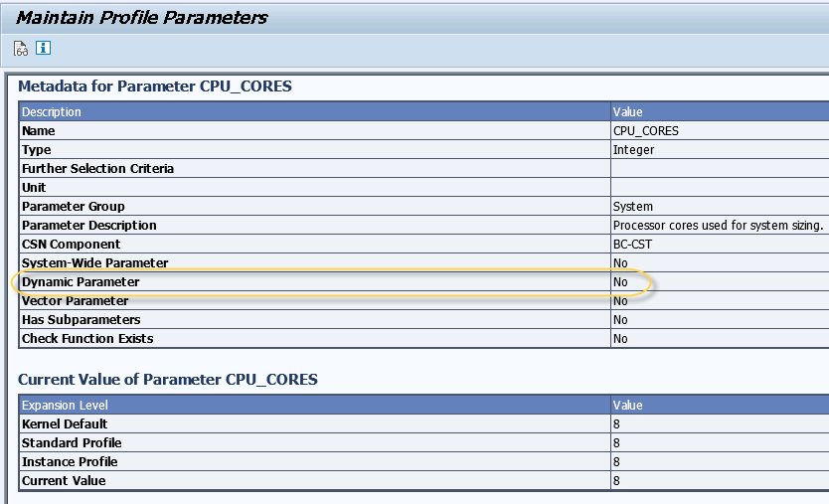Select the Dynamic Parameter row label

point(81,282)
